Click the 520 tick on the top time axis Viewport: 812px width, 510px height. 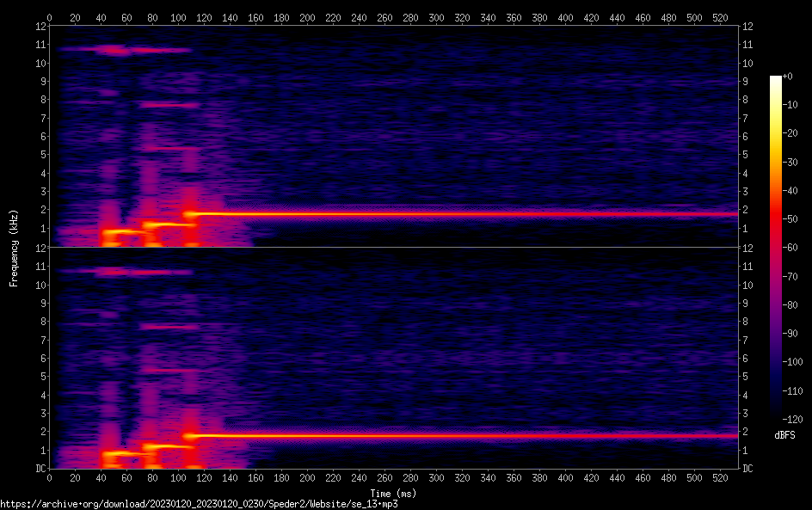pos(720,16)
